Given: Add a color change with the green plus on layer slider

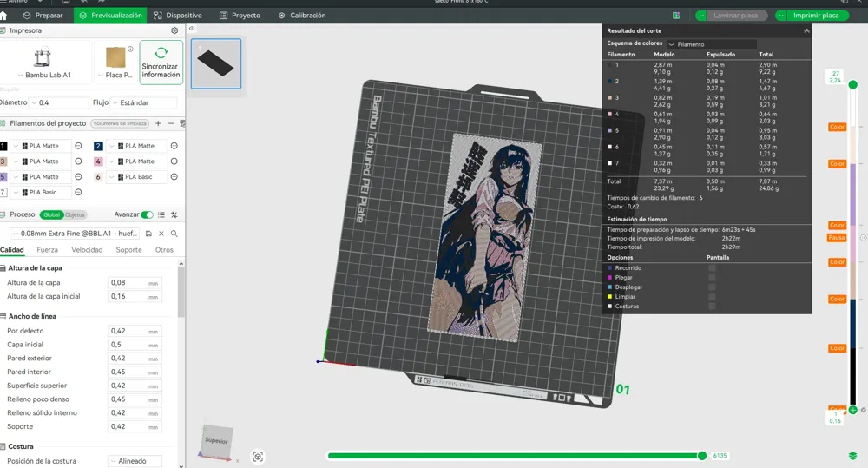Looking at the screenshot, I should coord(852,410).
